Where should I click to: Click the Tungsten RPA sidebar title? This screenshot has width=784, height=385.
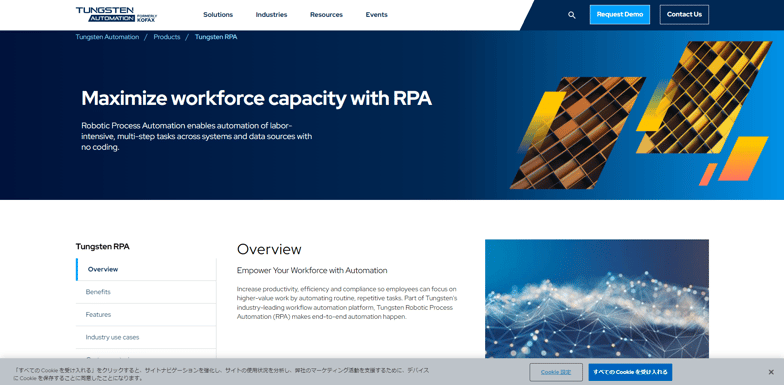coord(102,246)
